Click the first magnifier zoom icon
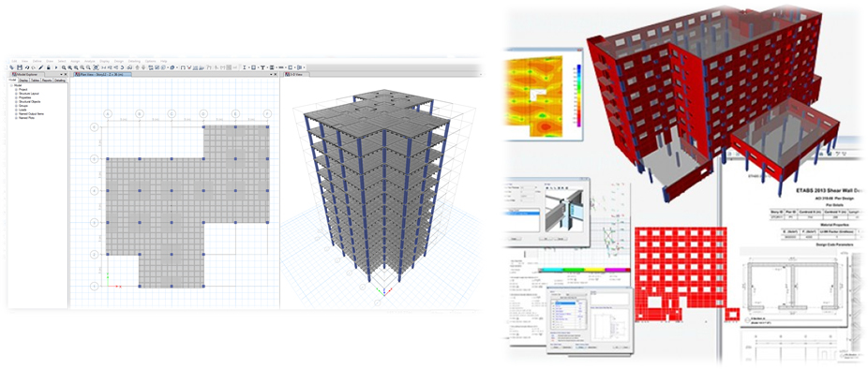 coord(64,67)
